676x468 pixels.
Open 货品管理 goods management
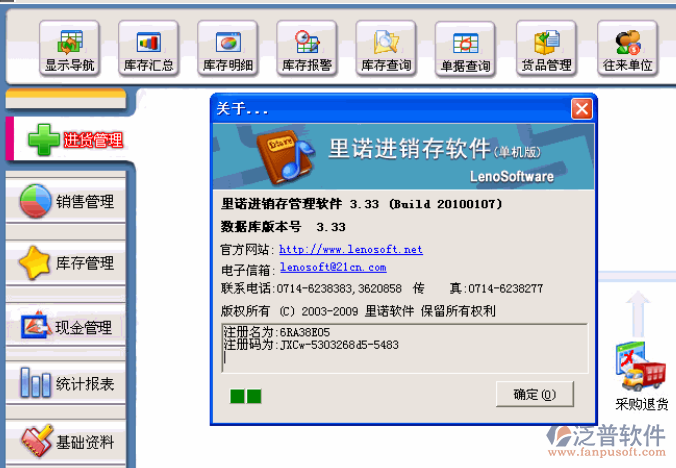pos(546,49)
